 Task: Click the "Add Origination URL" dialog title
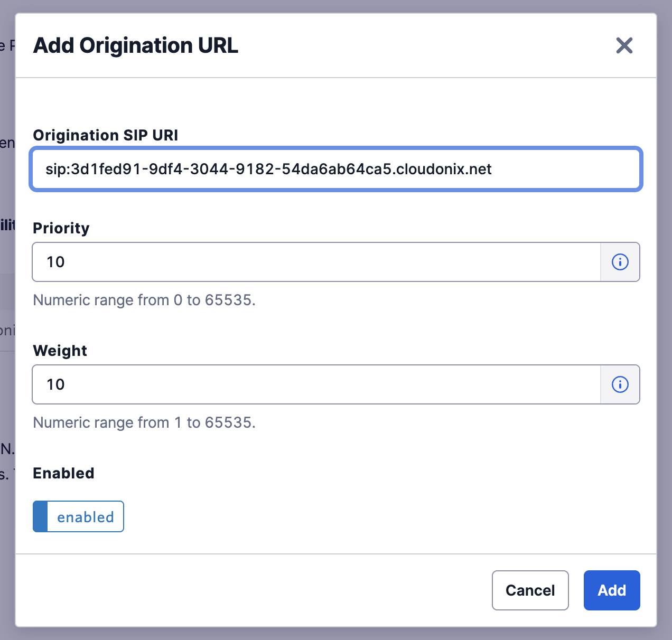(136, 45)
